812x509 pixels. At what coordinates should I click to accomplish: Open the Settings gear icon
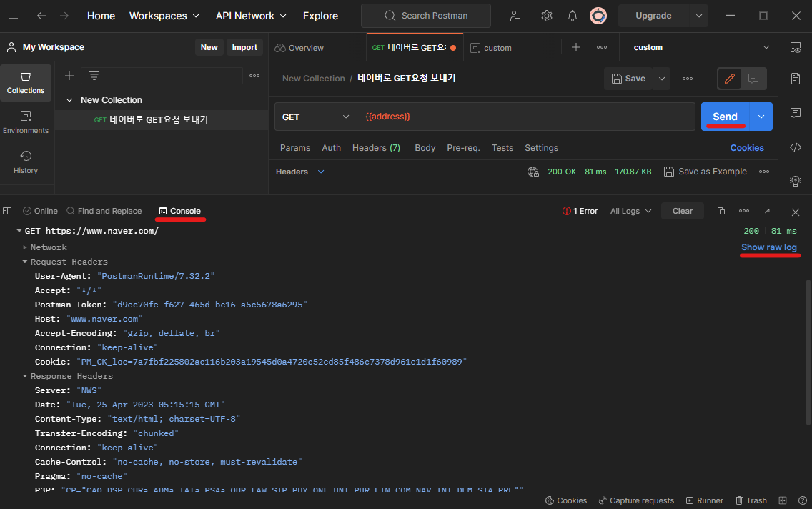pyautogui.click(x=546, y=16)
